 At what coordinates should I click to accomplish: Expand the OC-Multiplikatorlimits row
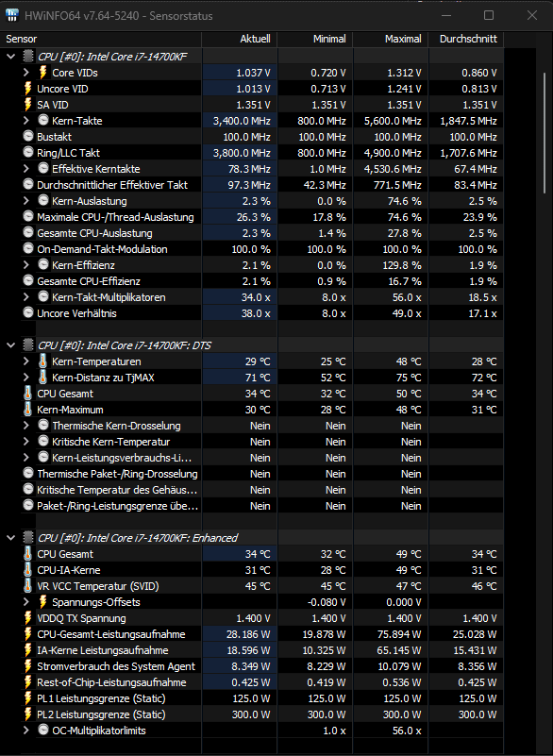pos(26,731)
